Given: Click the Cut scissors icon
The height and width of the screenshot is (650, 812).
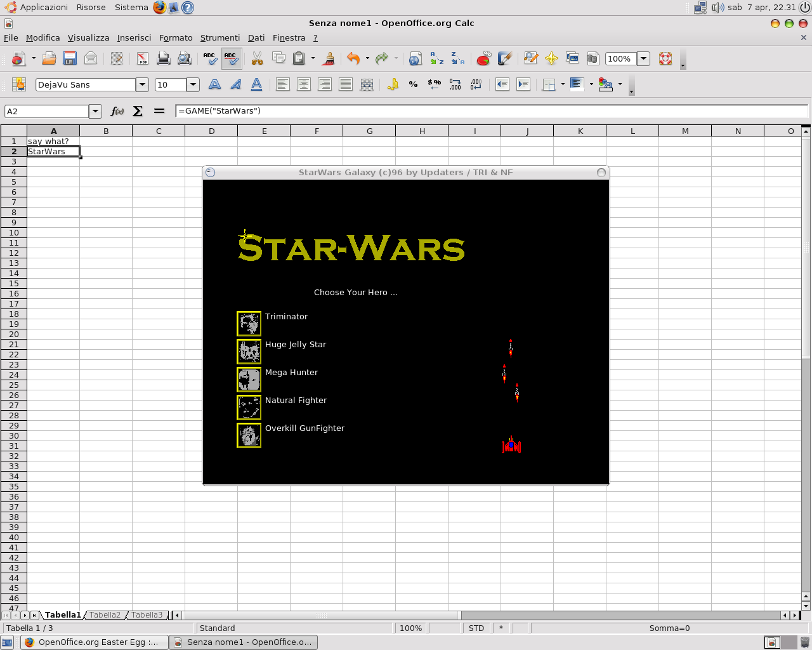Looking at the screenshot, I should tap(257, 59).
